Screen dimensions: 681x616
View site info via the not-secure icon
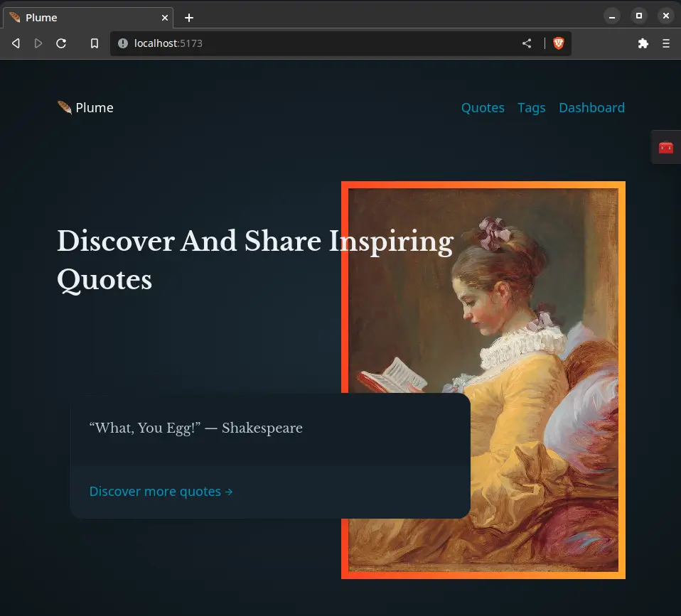pyautogui.click(x=123, y=43)
